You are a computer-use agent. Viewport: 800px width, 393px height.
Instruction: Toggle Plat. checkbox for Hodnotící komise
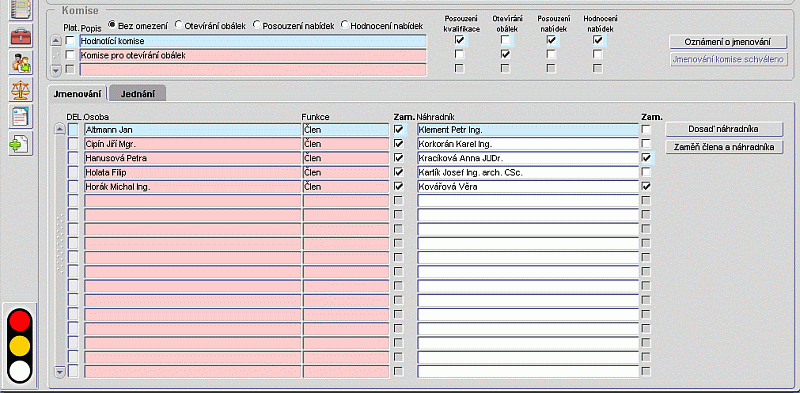(70, 41)
